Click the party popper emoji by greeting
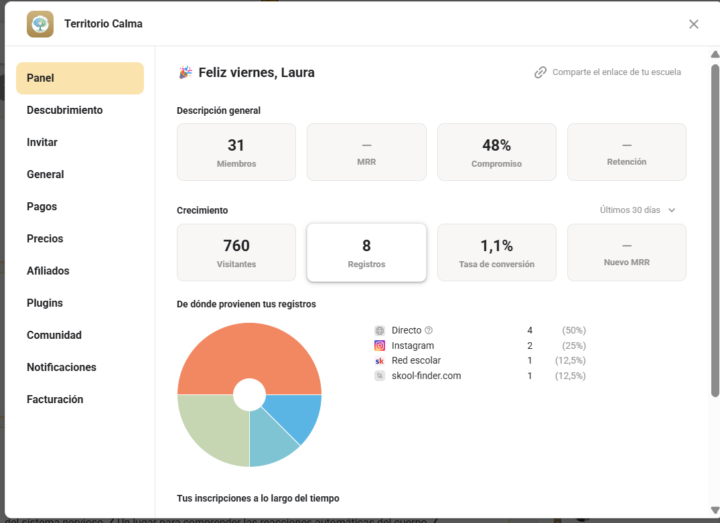The width and height of the screenshot is (720, 523). click(185, 72)
